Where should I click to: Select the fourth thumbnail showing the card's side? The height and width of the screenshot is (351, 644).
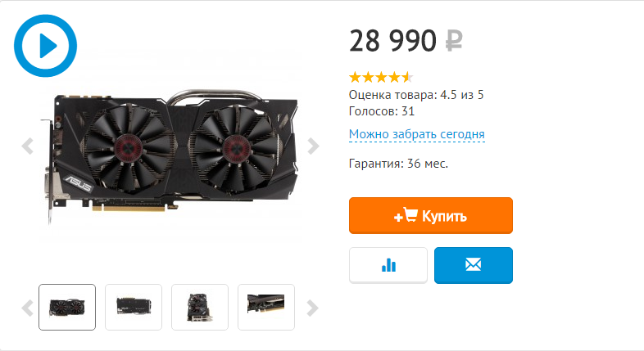pyautogui.click(x=266, y=307)
